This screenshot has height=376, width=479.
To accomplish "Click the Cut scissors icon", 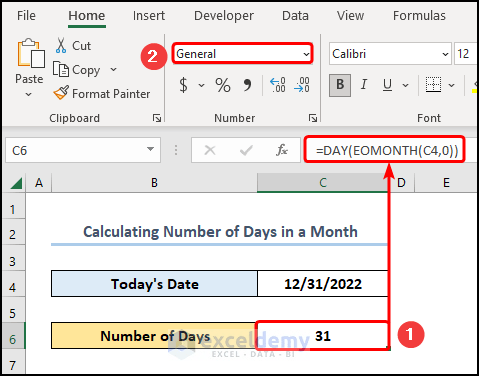I will [61, 45].
